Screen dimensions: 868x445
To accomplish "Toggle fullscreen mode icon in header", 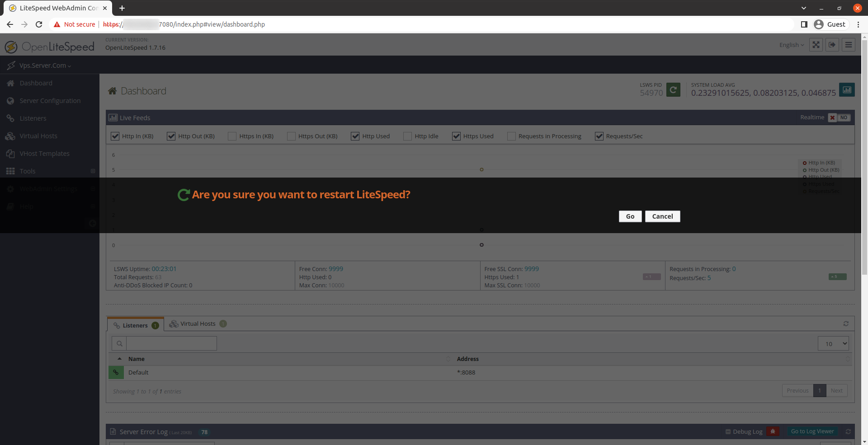I will (816, 45).
